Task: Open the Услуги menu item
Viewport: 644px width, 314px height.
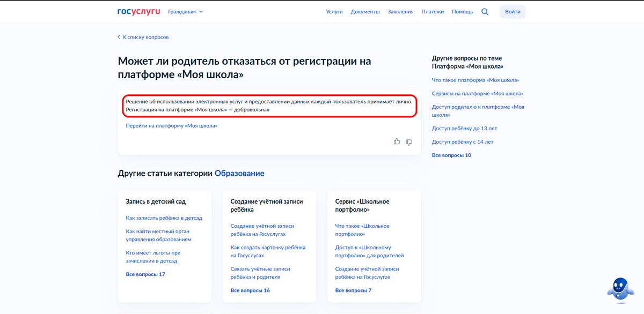Action: pos(334,12)
